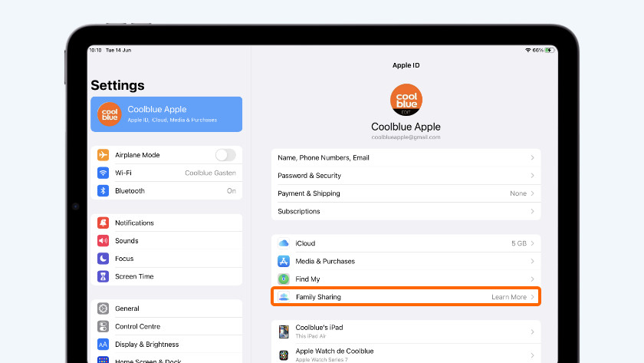Tap the Focus moon icon
Viewport: 644px width, 363px height.
tap(103, 259)
